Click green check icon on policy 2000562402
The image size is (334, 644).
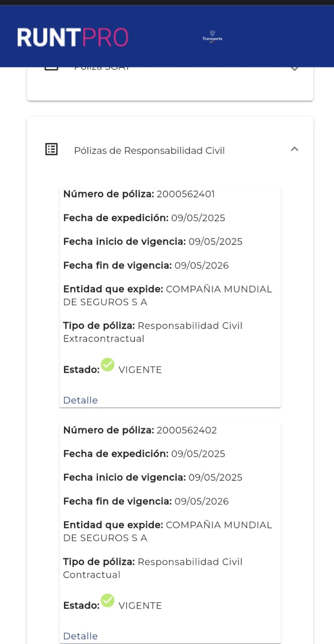click(x=107, y=601)
